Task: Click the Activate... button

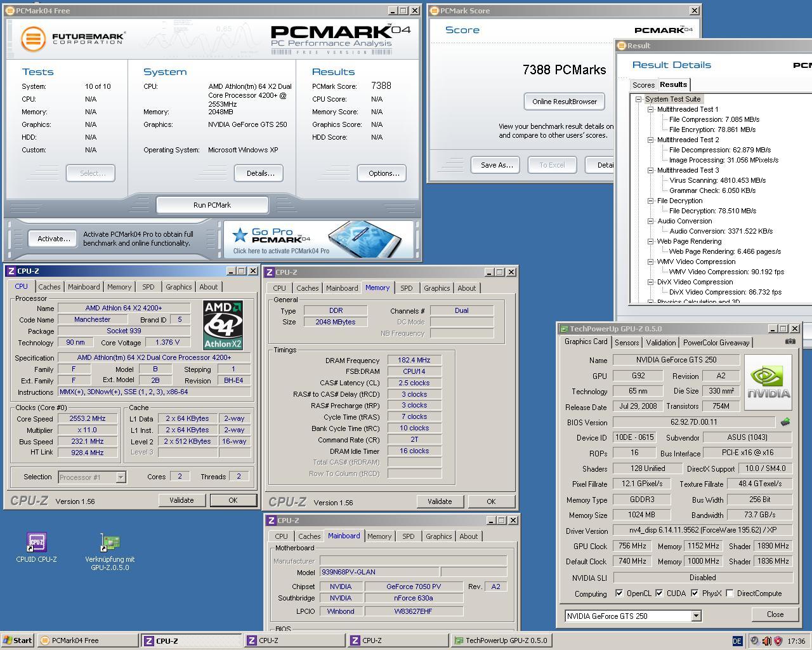Action: tap(53, 239)
